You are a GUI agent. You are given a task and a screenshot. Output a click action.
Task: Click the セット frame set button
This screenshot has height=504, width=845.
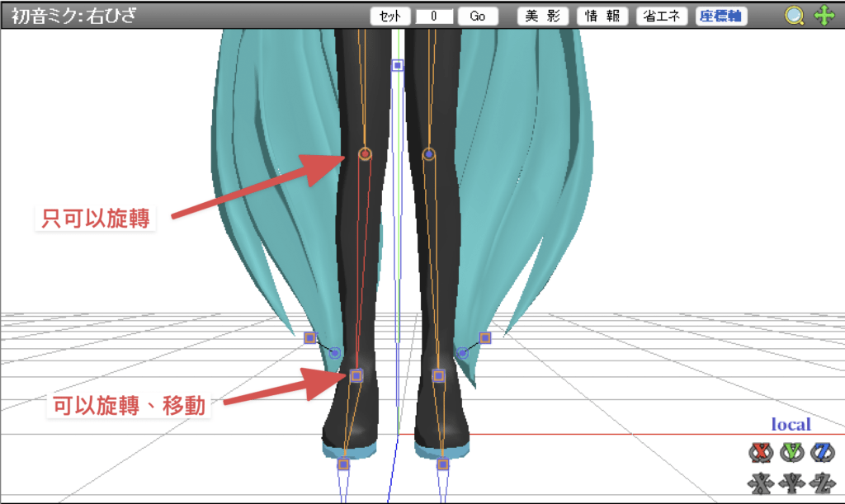coord(389,16)
